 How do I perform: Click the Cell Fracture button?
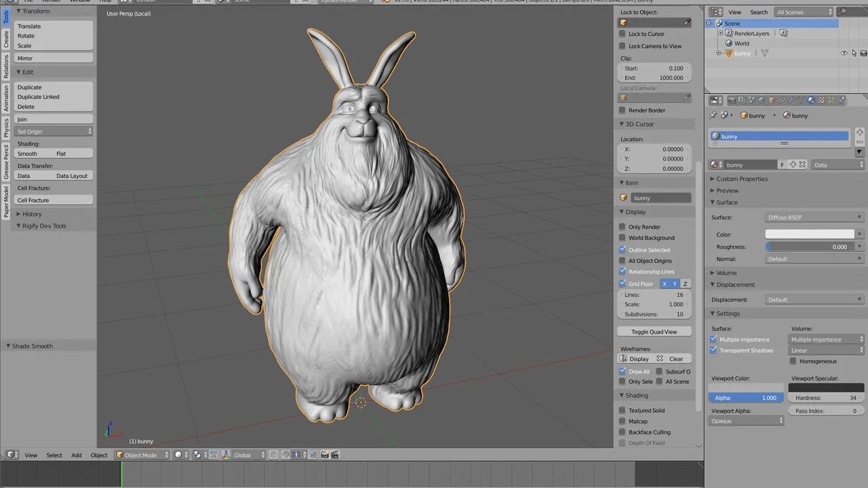(x=54, y=201)
